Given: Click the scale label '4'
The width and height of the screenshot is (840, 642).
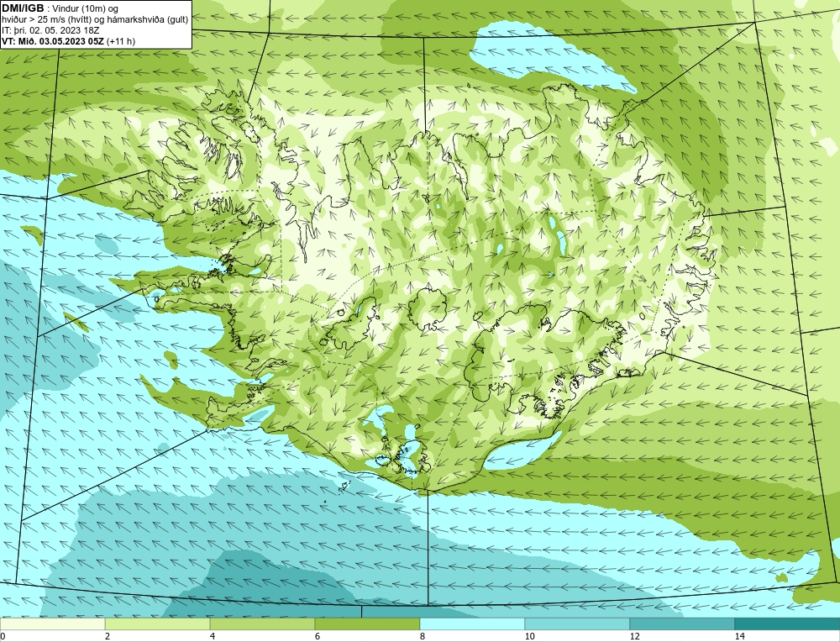Looking at the screenshot, I should (x=213, y=636).
